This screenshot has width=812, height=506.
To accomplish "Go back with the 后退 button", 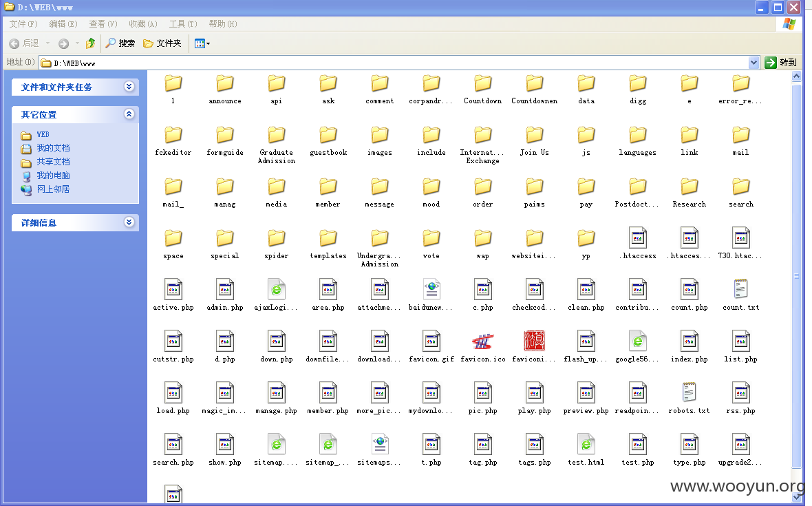I will pos(24,43).
